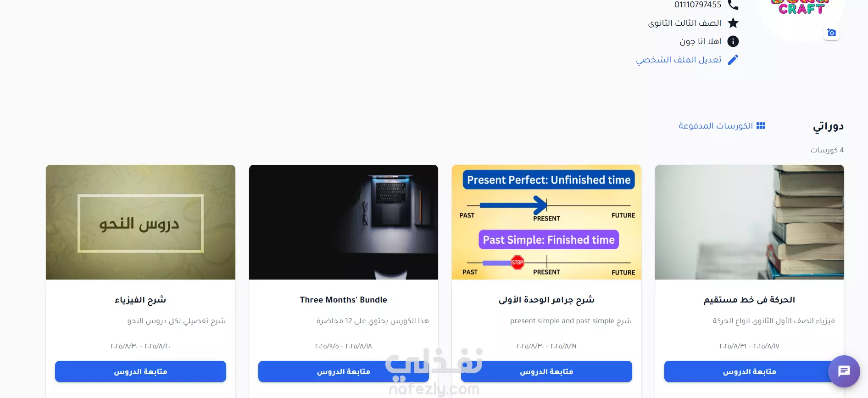Open the floating chat bubble icon

[x=844, y=371]
